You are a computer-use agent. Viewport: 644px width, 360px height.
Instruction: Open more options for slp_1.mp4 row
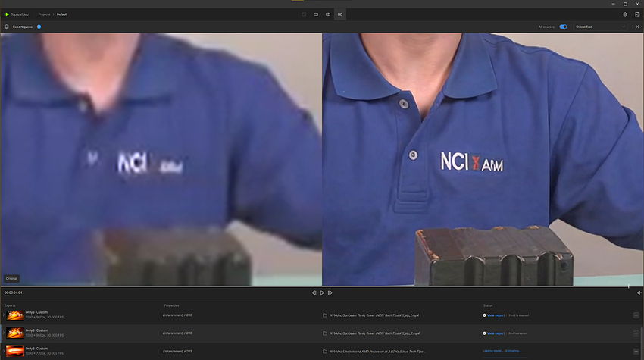click(636, 315)
